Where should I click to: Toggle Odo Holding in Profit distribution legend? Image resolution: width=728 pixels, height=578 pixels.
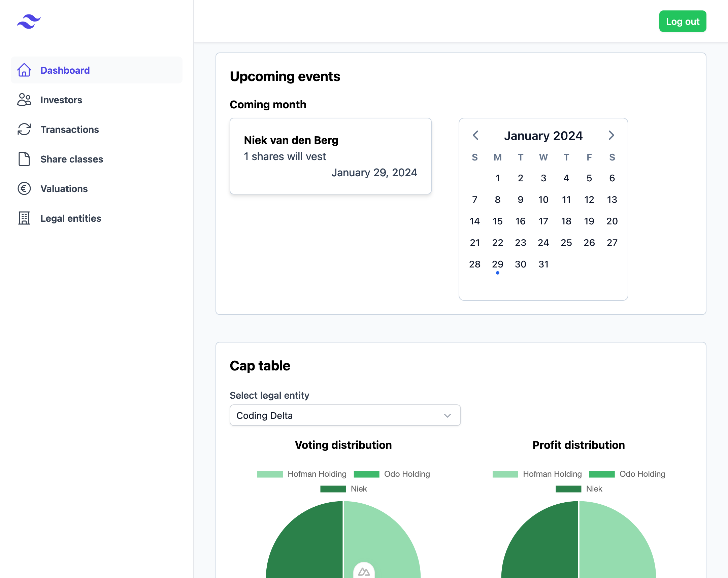point(641,474)
